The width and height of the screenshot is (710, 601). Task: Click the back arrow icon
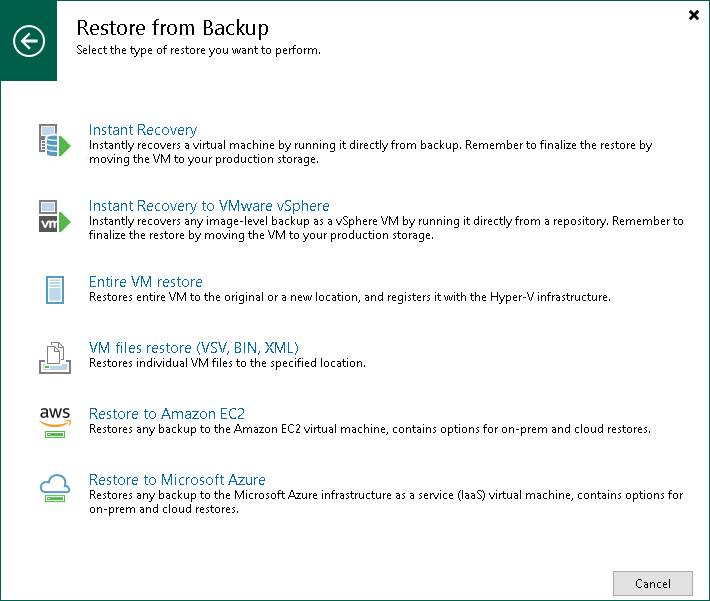(29, 41)
